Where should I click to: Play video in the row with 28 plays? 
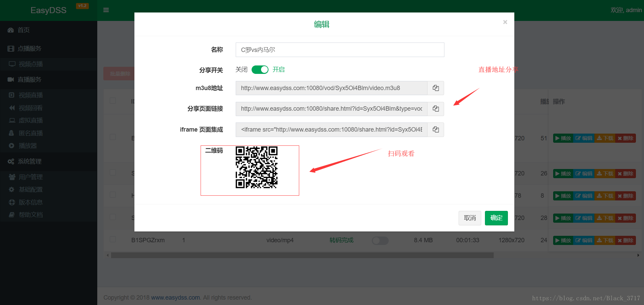point(563,218)
